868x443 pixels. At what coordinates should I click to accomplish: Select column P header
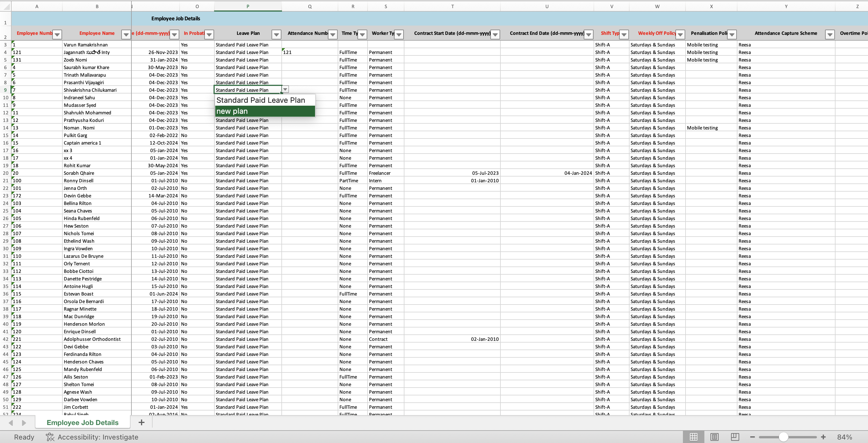(x=248, y=6)
